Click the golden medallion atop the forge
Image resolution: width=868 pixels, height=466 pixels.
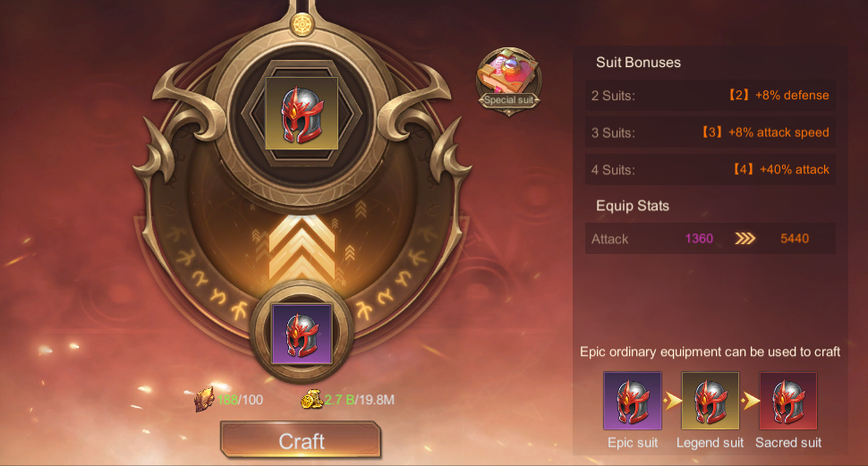302,24
